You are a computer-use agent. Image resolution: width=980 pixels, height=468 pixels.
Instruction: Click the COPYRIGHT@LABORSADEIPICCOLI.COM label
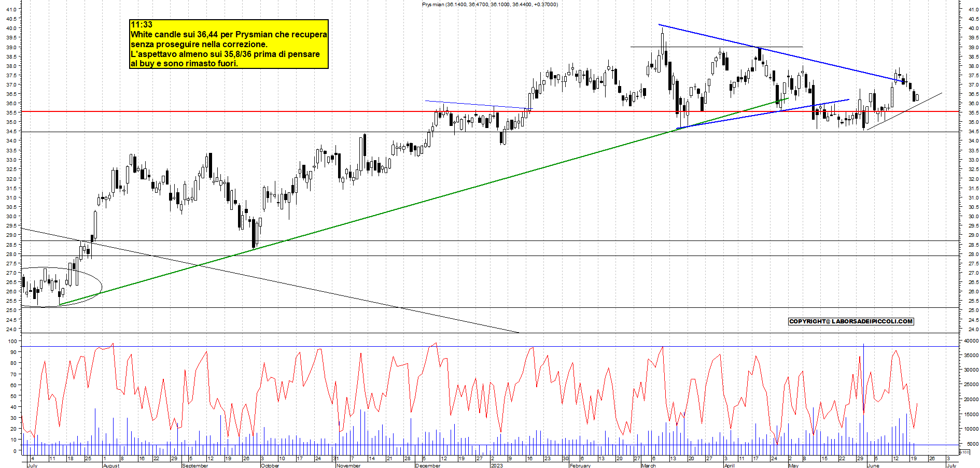click(851, 321)
